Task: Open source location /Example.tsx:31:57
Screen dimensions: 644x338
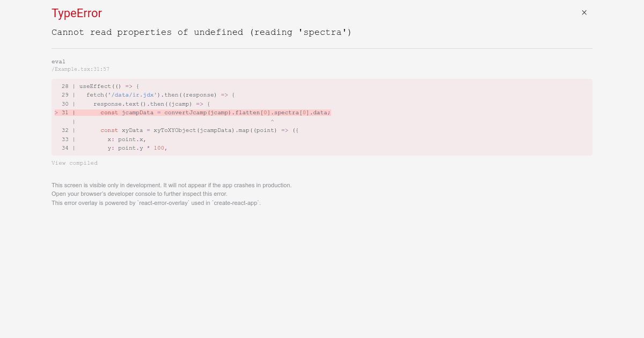Action: (x=80, y=69)
